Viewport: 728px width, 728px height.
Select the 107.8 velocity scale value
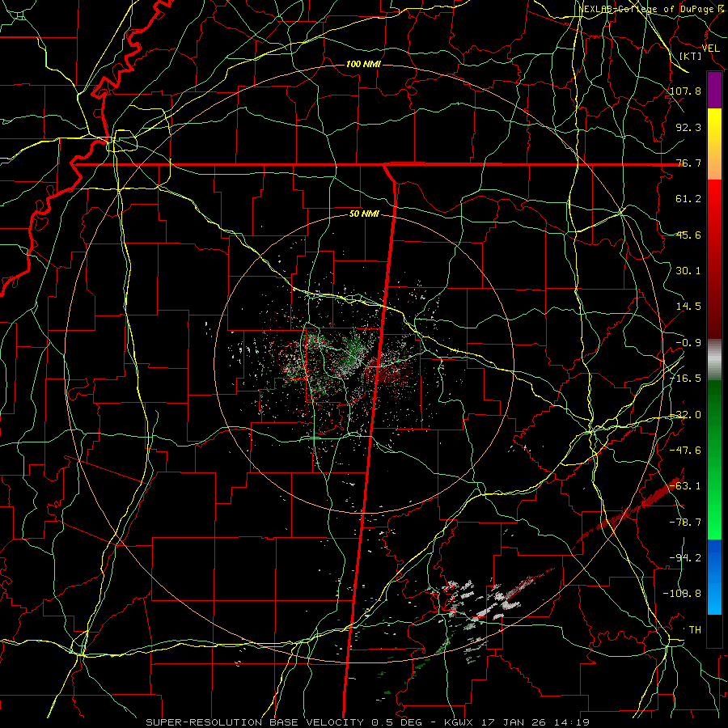tap(686, 91)
